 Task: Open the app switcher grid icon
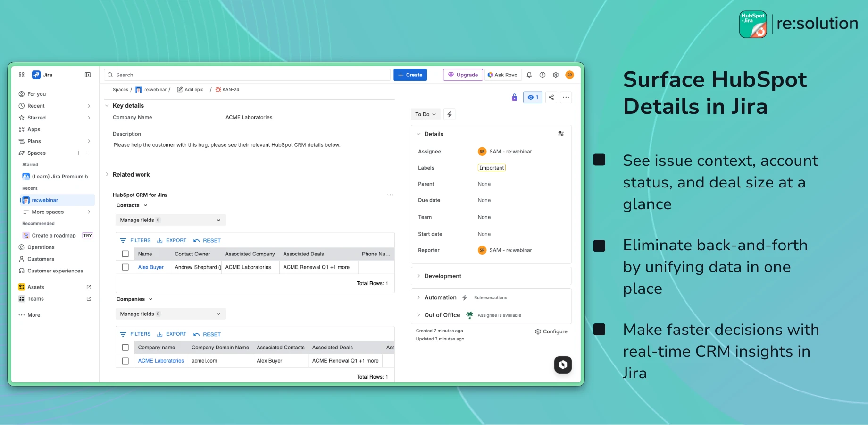tap(22, 75)
